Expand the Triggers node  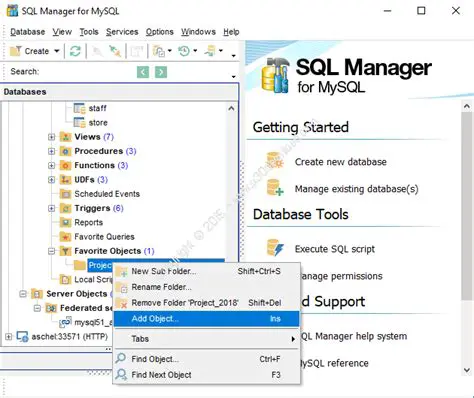point(51,208)
